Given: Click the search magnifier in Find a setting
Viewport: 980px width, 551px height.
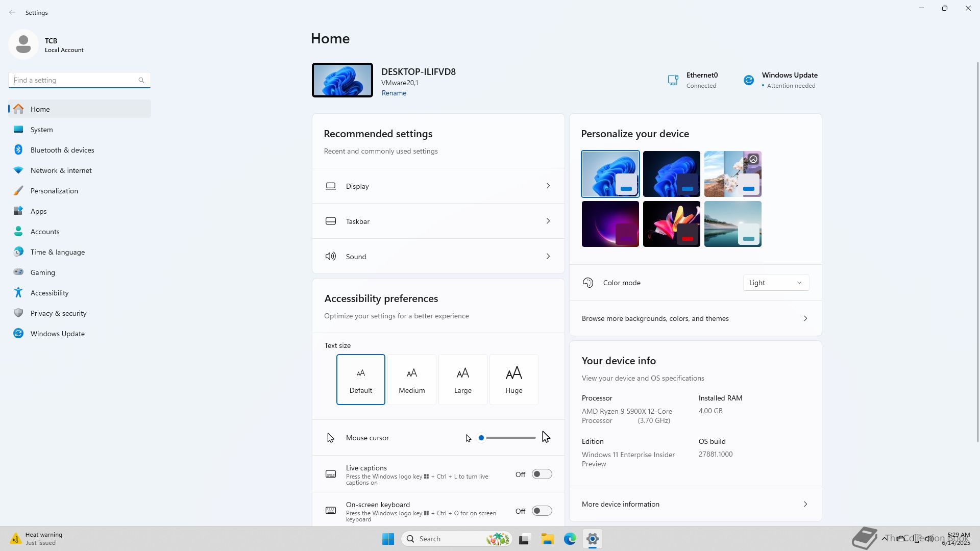Looking at the screenshot, I should coord(141,80).
